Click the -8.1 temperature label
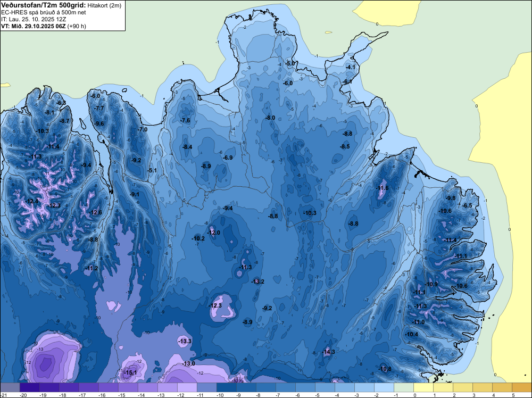Screen dimensions: 532x398 point(49,112)
